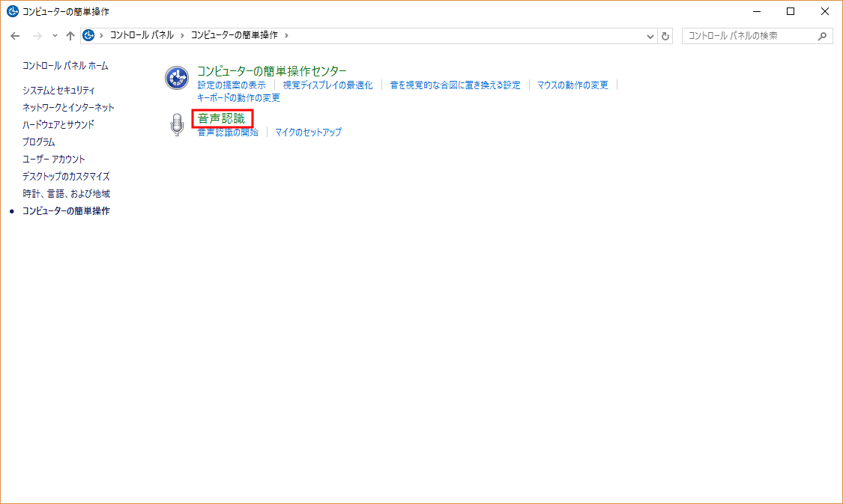
Task: Open ハードウェアとサウンド in sidebar
Action: tap(58, 124)
